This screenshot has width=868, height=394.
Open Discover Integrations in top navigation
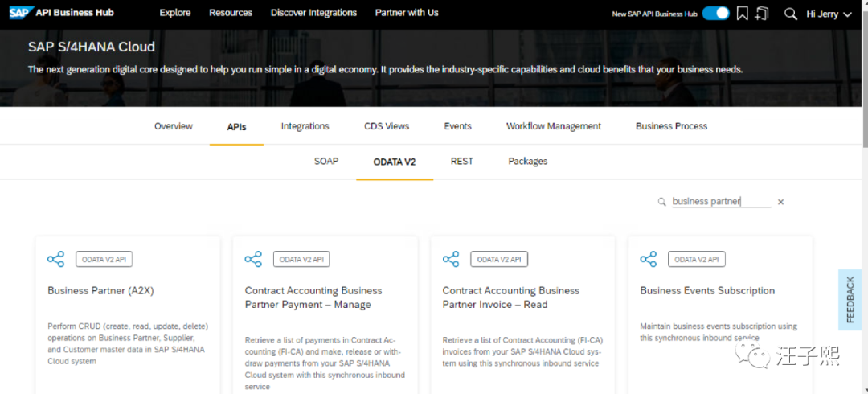(314, 13)
